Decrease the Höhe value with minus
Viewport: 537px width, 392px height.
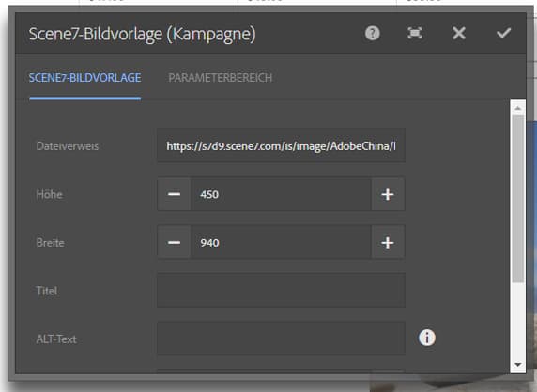tap(174, 194)
